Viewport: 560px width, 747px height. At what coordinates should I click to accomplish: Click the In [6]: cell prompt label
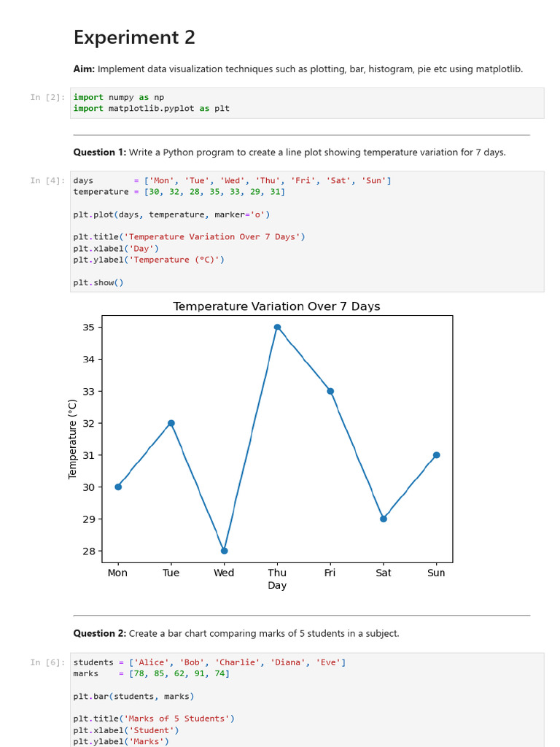(x=47, y=662)
